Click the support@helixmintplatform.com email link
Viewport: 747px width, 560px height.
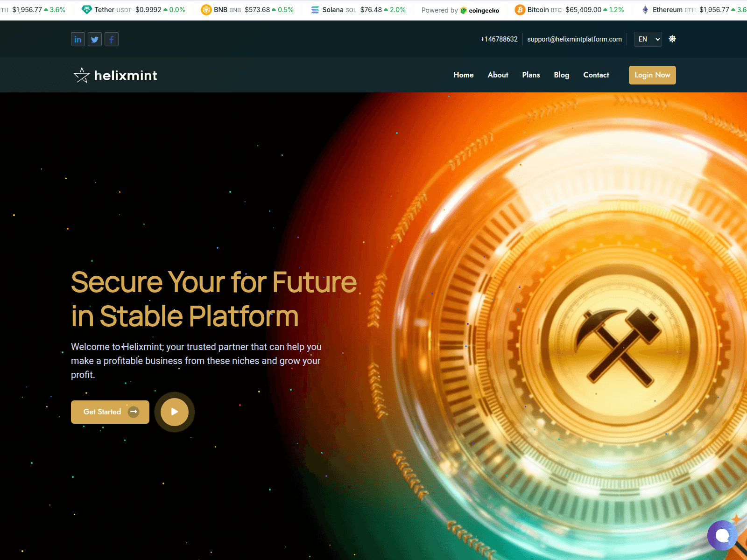[x=574, y=39]
